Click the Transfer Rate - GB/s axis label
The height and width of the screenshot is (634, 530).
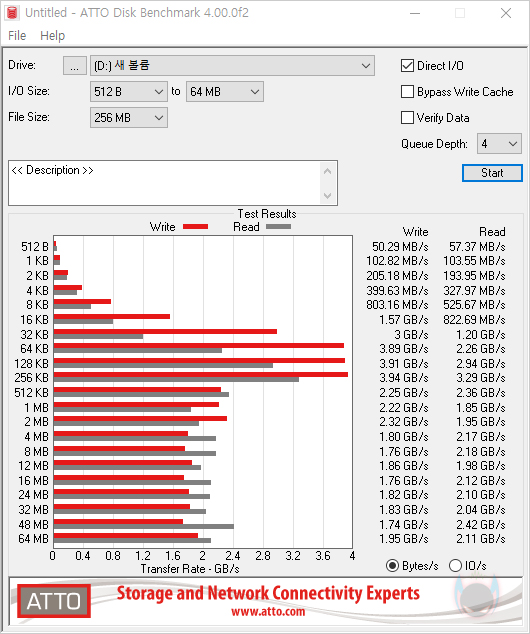tap(190, 569)
